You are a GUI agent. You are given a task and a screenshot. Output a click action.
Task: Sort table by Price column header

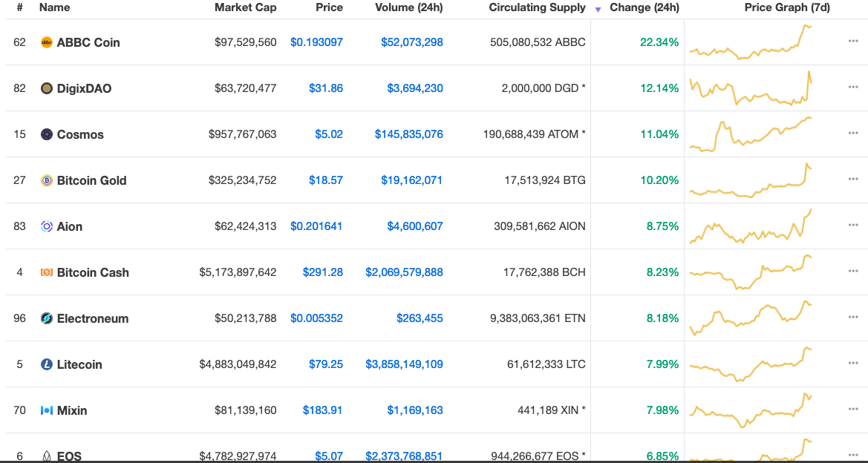click(330, 7)
